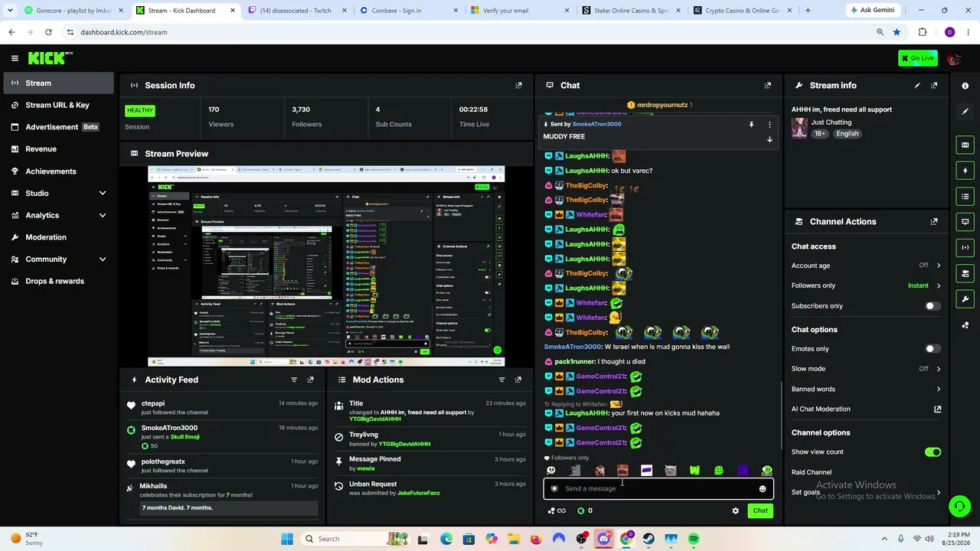Turn off the Show view count switch

click(x=933, y=452)
